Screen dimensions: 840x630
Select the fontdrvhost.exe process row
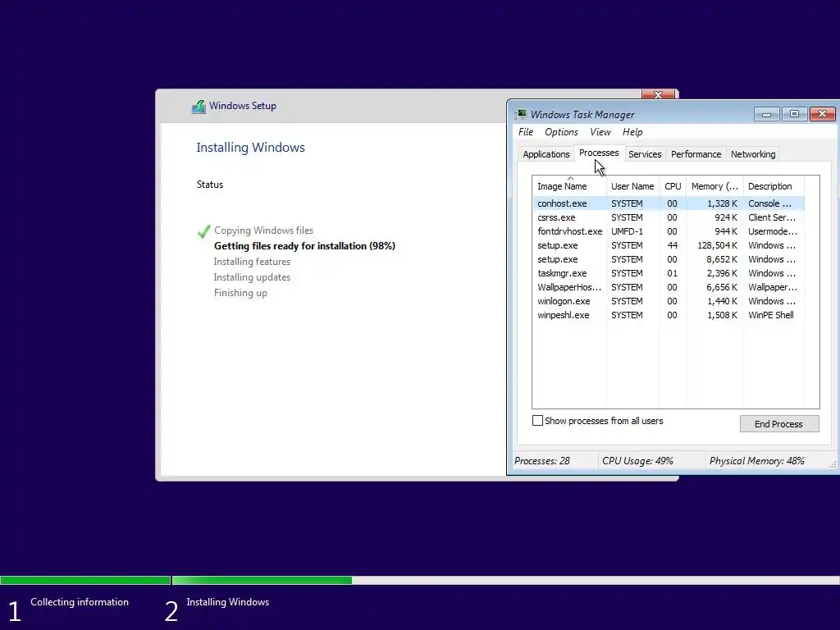click(669, 231)
